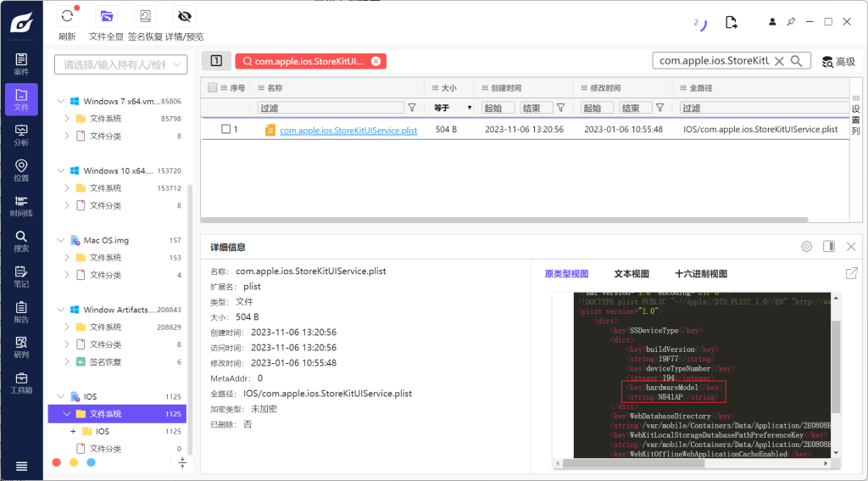The width and height of the screenshot is (868, 481).
Task: Click the 高级 advanced search button
Action: coord(838,61)
